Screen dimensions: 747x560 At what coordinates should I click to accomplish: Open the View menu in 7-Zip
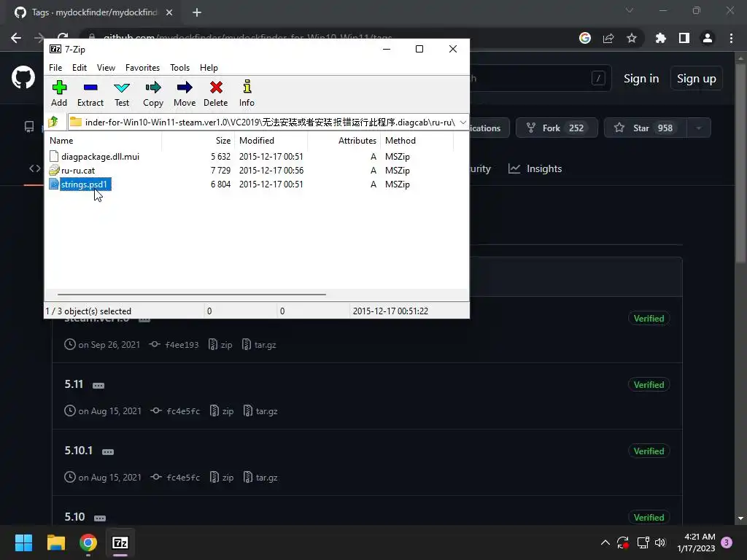tap(106, 68)
